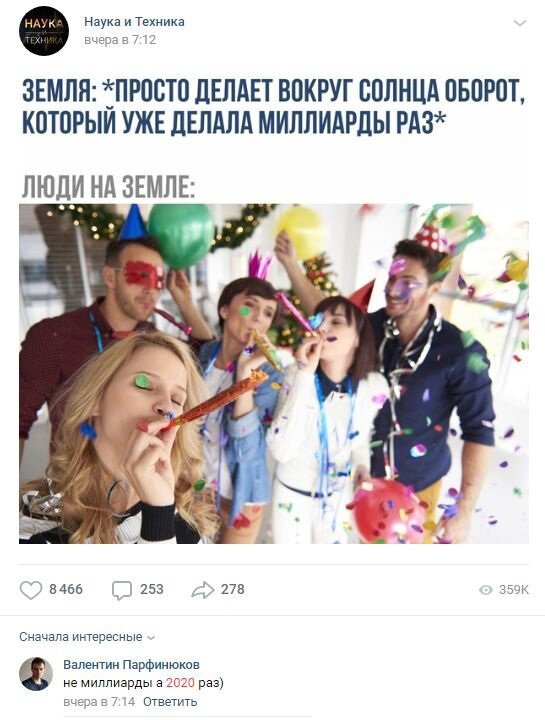Click the post timestamp вчера в 7:12
This screenshot has height=720, width=545.
(120, 40)
